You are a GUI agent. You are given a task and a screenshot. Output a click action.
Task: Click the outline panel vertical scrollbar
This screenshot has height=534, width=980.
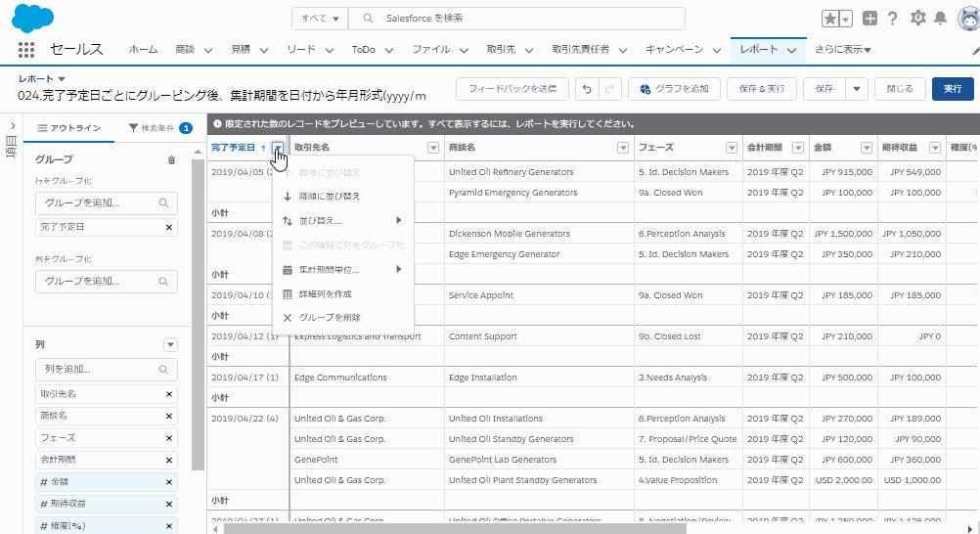[x=199, y=314]
